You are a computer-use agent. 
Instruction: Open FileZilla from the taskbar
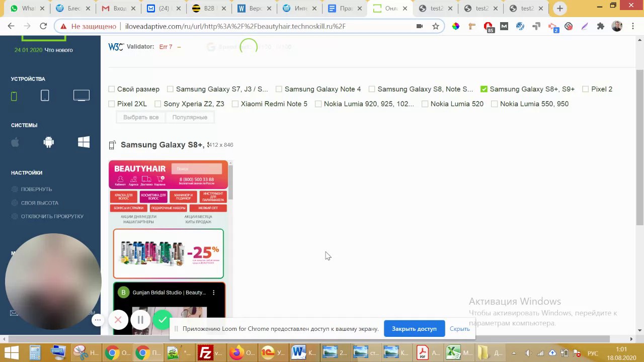point(205,352)
